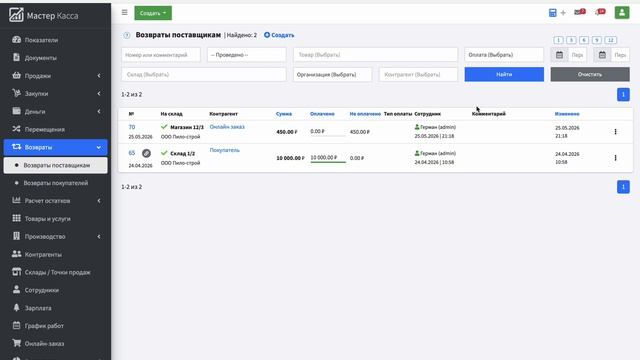
Task: Open Склады / Точки продаж
Action: click(56, 272)
